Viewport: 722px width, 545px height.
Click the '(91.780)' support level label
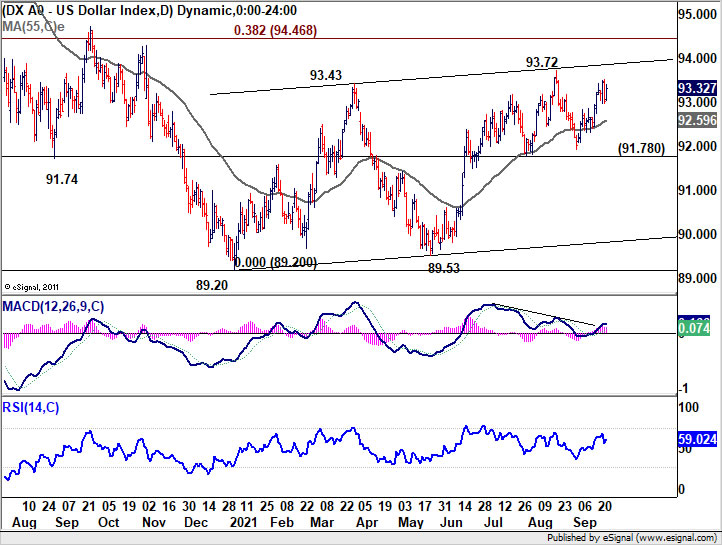tap(641, 148)
